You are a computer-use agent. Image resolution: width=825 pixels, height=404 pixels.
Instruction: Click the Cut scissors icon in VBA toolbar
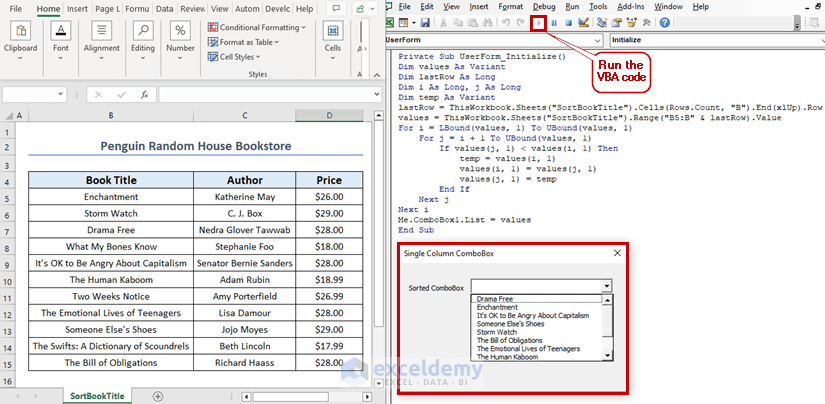click(x=444, y=23)
